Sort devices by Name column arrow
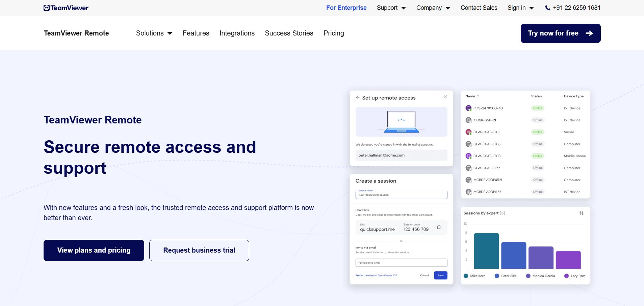The image size is (644, 306). (478, 96)
